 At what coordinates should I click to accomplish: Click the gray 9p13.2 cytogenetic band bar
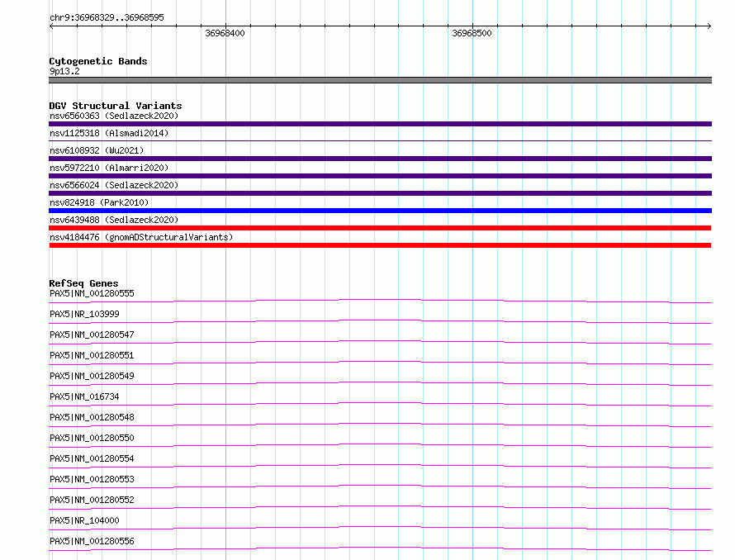(x=380, y=80)
